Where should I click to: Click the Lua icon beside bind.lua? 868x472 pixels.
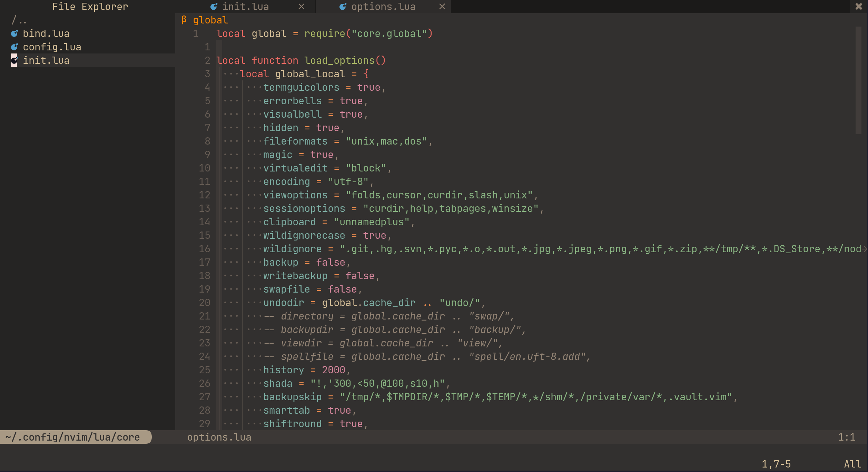point(14,33)
